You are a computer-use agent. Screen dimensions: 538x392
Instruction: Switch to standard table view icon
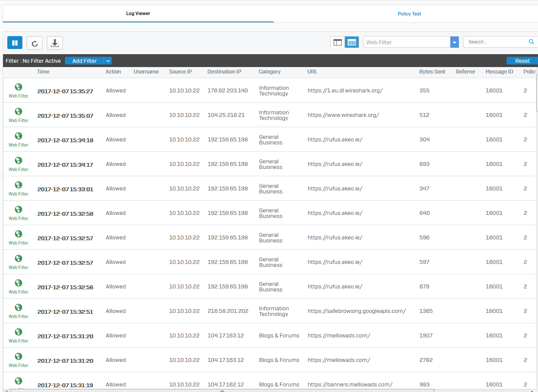[x=338, y=42]
